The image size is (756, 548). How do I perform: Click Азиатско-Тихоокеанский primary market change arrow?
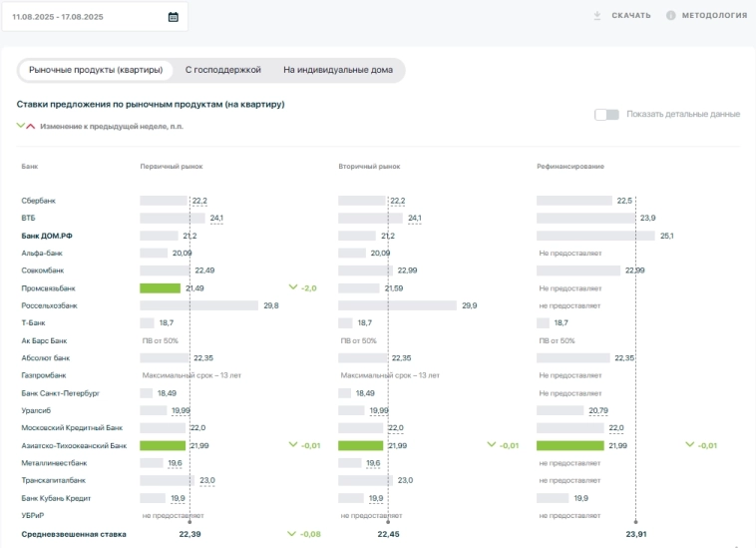click(292, 445)
